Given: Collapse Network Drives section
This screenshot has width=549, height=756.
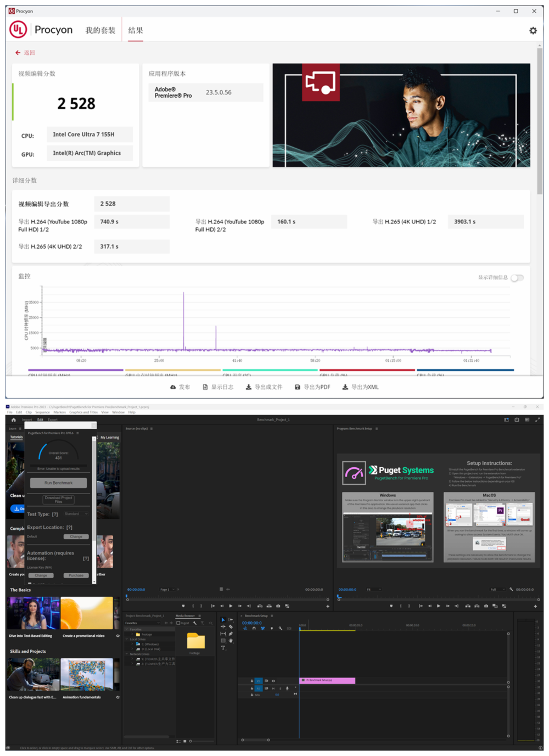Looking at the screenshot, I should 126,654.
